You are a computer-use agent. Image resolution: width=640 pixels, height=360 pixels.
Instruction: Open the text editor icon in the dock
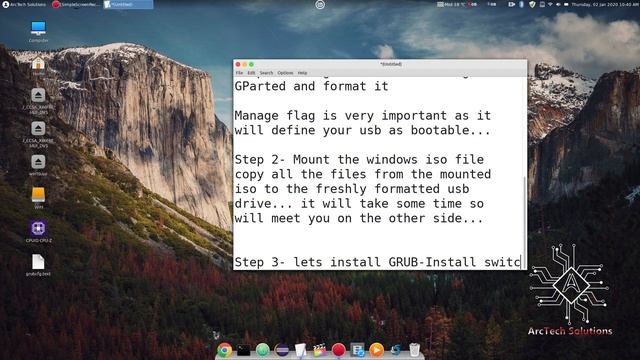[300, 350]
